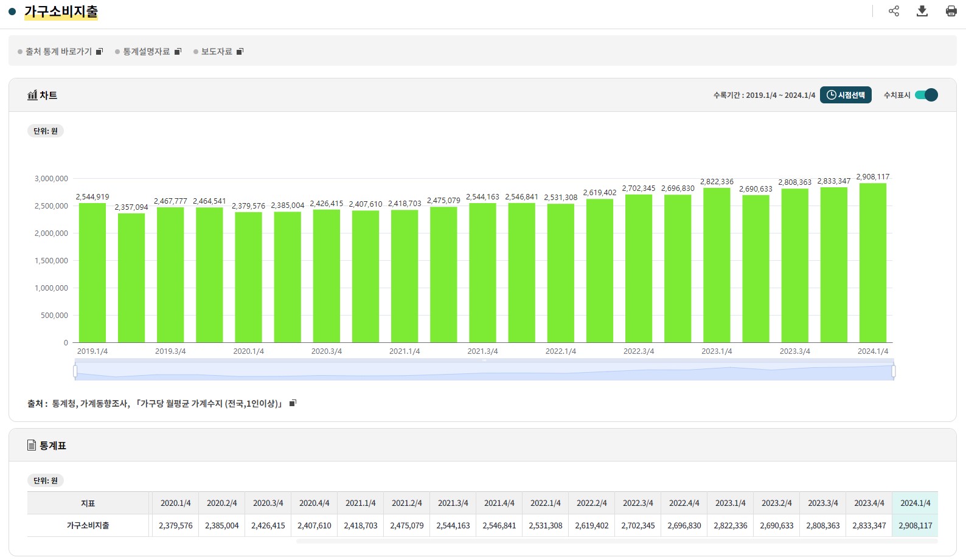Click the bar labeled 2,822,336
The image size is (966, 560).
tap(717, 265)
